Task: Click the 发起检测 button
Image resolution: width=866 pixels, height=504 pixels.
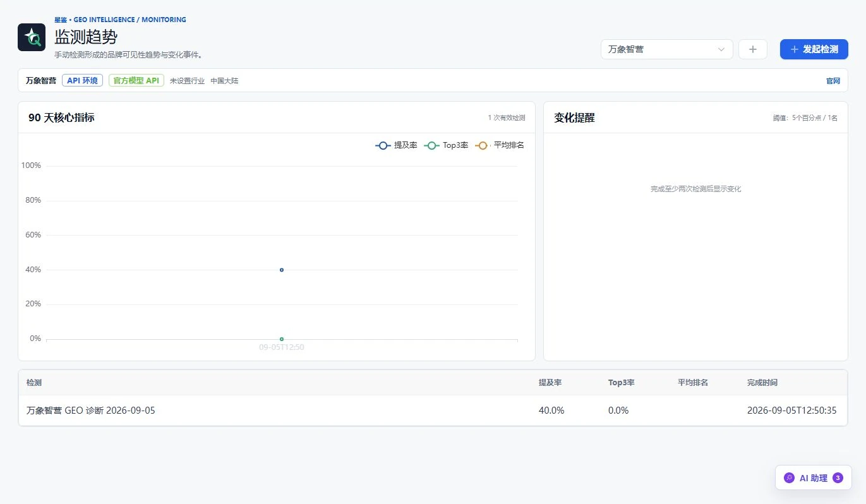Action: [x=814, y=49]
